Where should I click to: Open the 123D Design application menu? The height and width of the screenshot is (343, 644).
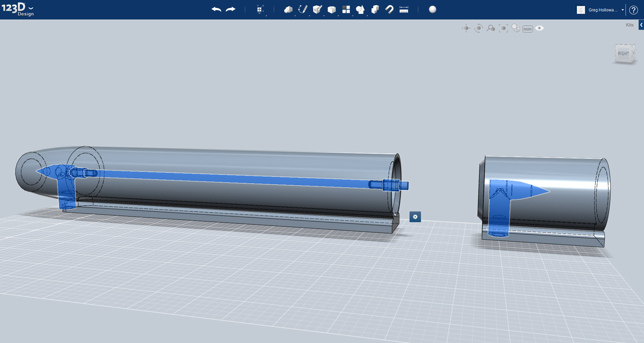click(x=17, y=9)
